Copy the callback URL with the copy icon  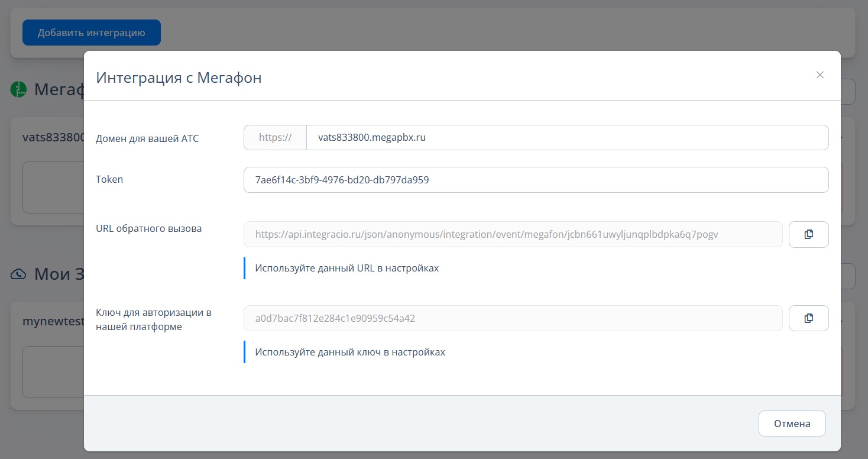pos(808,234)
